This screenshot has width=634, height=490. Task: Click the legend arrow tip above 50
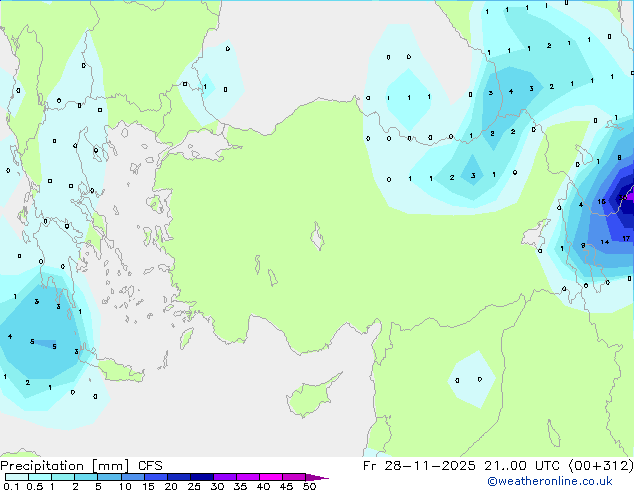point(317,477)
